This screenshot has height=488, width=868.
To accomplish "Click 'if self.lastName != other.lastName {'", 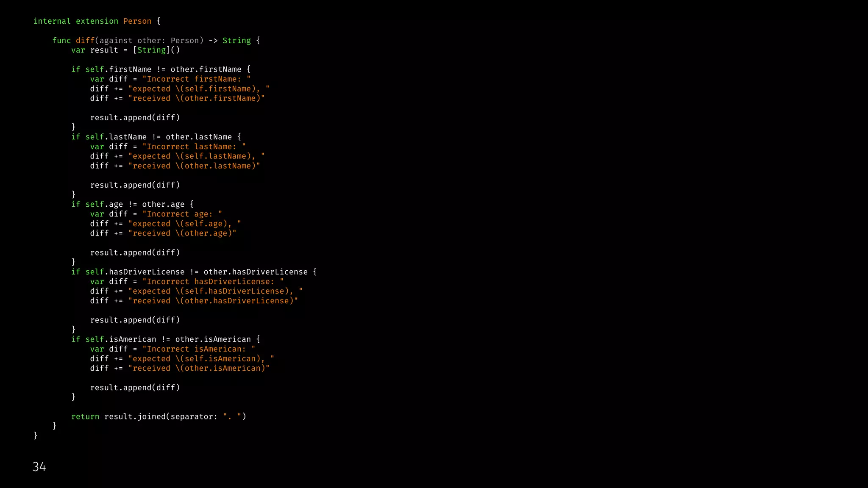I will point(156,137).
